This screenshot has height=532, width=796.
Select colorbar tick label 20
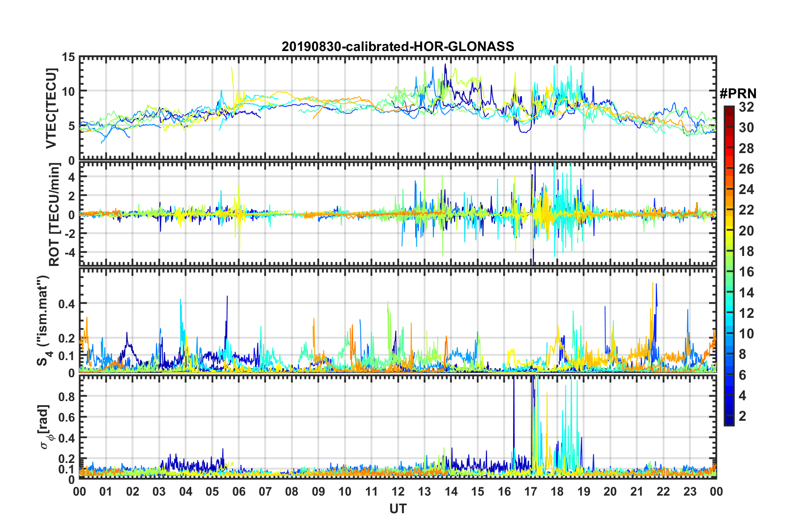746,231
